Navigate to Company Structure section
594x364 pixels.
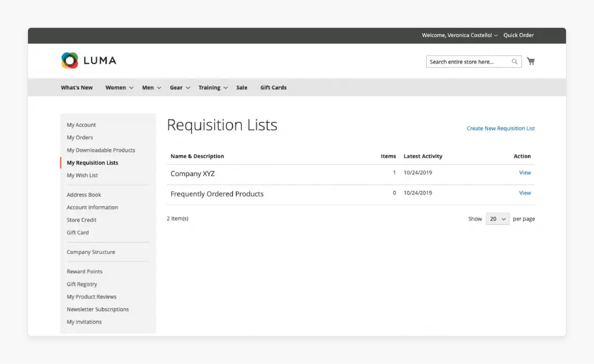[91, 252]
